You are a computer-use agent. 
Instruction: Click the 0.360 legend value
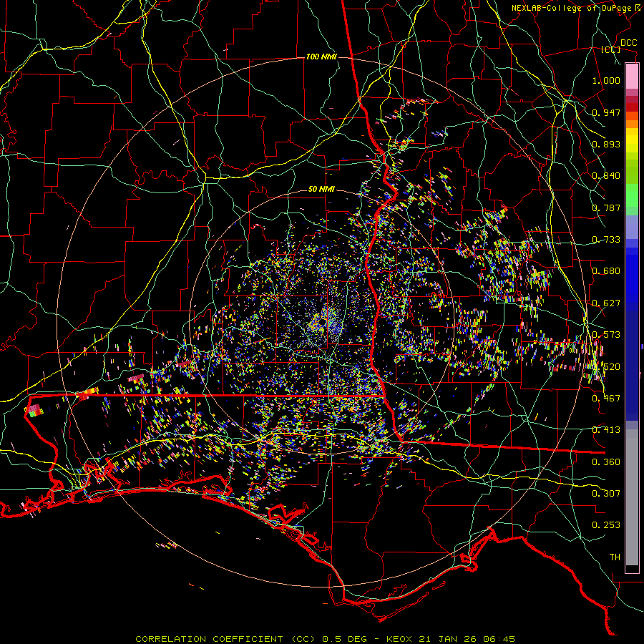point(606,462)
